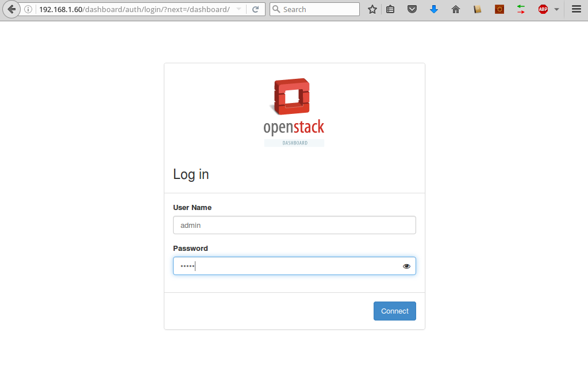Open Adblock Plus ABP icon

pos(543,9)
